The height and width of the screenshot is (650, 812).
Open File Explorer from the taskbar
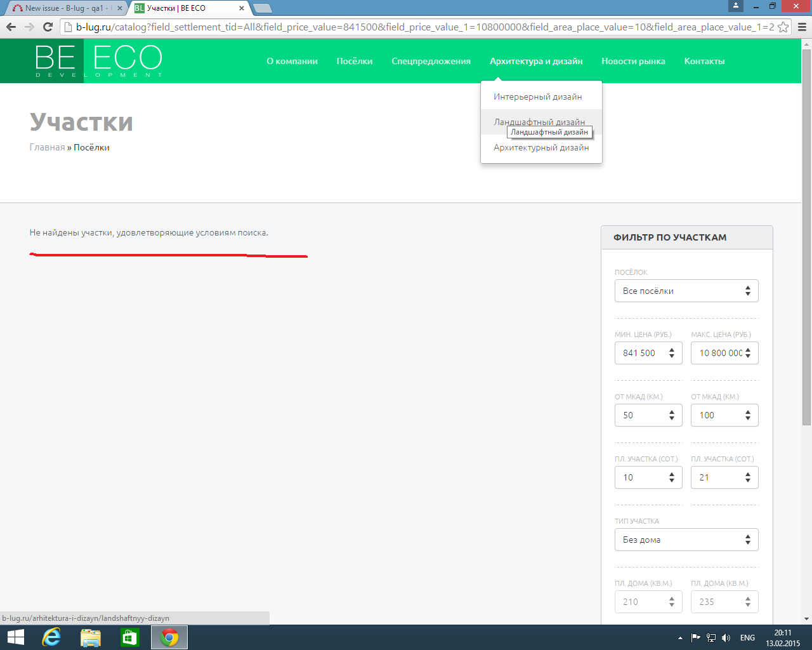(91, 637)
